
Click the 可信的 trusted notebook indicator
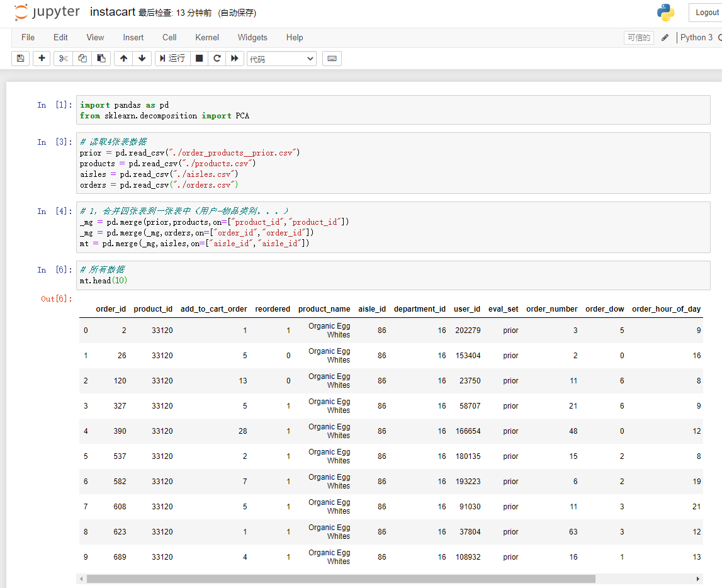tap(639, 38)
